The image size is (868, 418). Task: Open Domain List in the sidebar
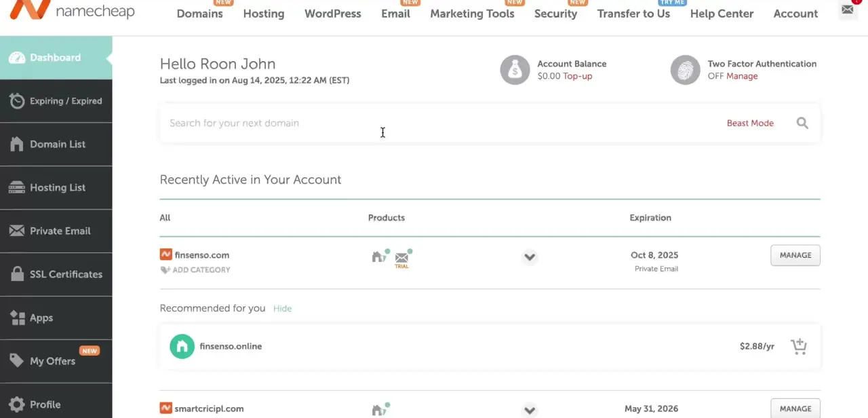(56, 145)
